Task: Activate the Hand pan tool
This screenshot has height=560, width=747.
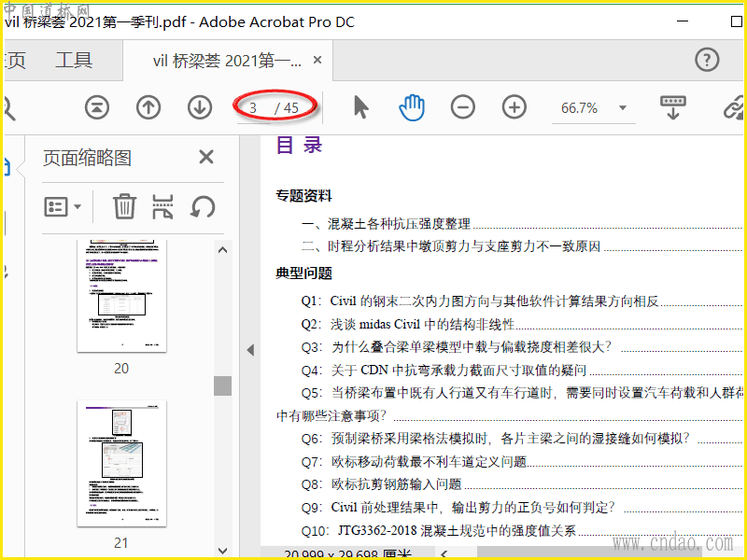Action: pos(412,107)
